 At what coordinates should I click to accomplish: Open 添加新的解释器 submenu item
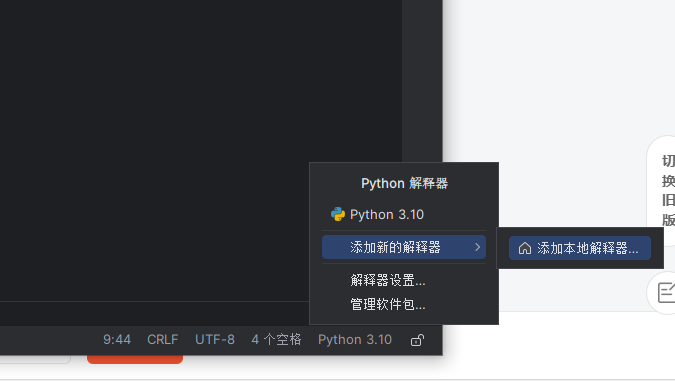point(404,247)
